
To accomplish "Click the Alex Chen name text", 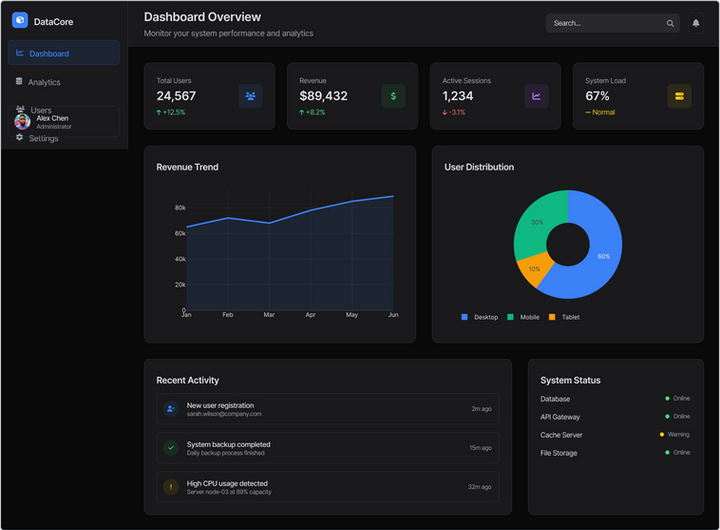I will coord(52,118).
